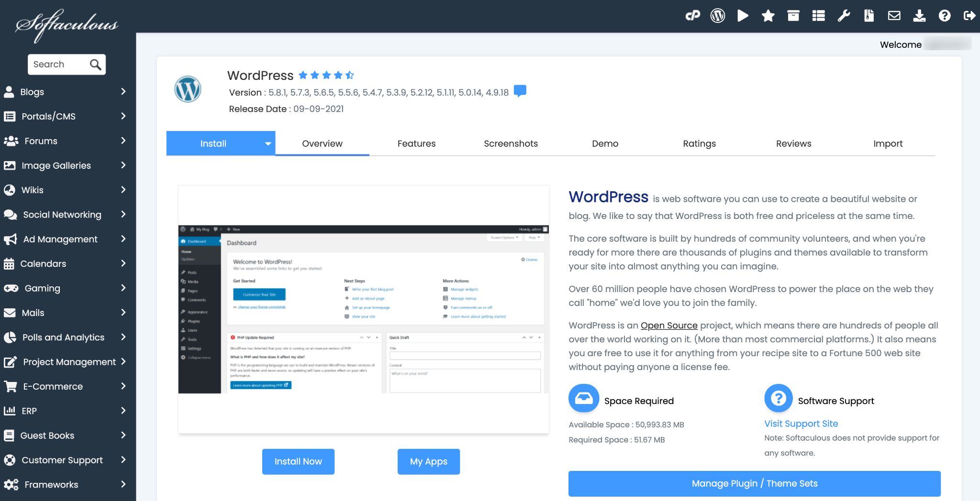Click the Install Now button
The height and width of the screenshot is (501, 980).
[298, 461]
